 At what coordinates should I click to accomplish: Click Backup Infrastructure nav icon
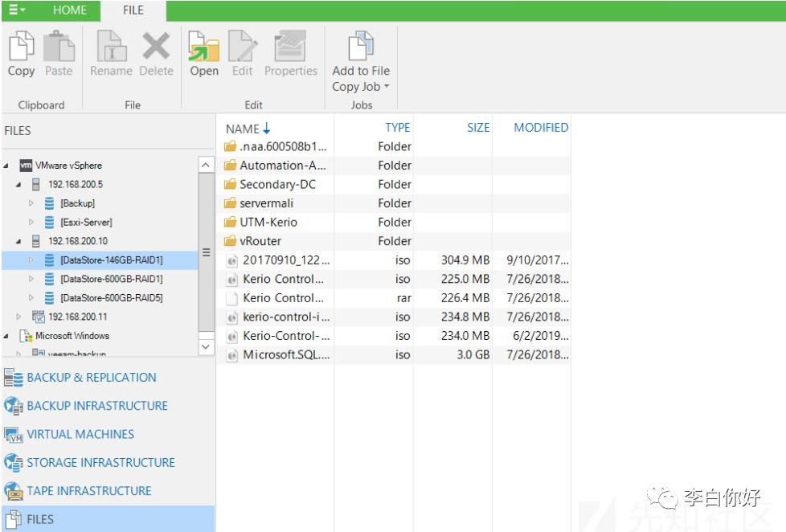pyautogui.click(x=14, y=406)
